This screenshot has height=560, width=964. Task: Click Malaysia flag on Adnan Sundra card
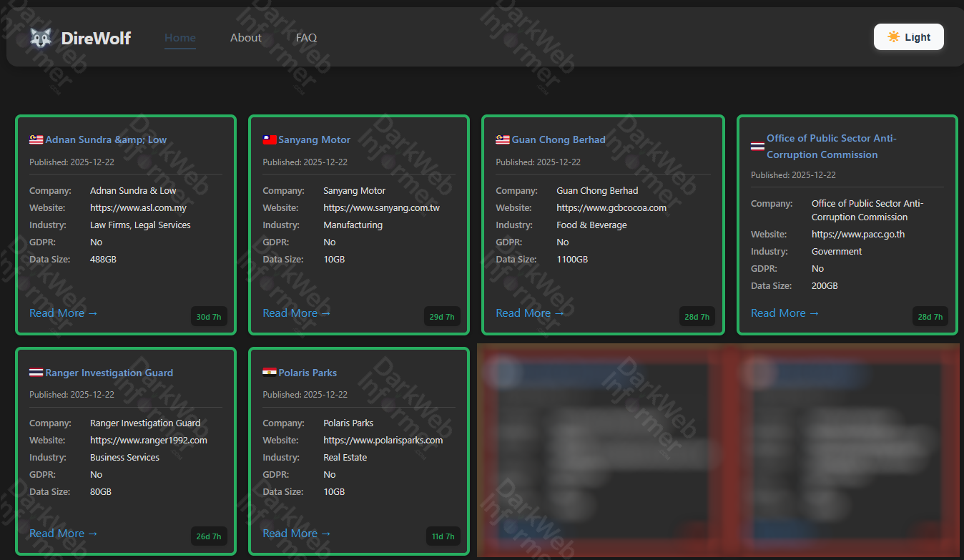tap(36, 139)
